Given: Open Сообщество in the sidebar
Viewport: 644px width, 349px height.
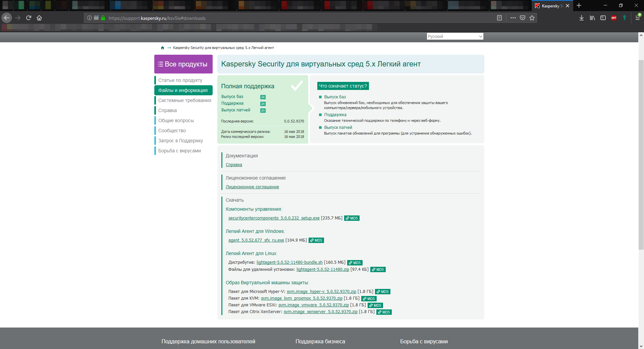Looking at the screenshot, I should point(172,131).
